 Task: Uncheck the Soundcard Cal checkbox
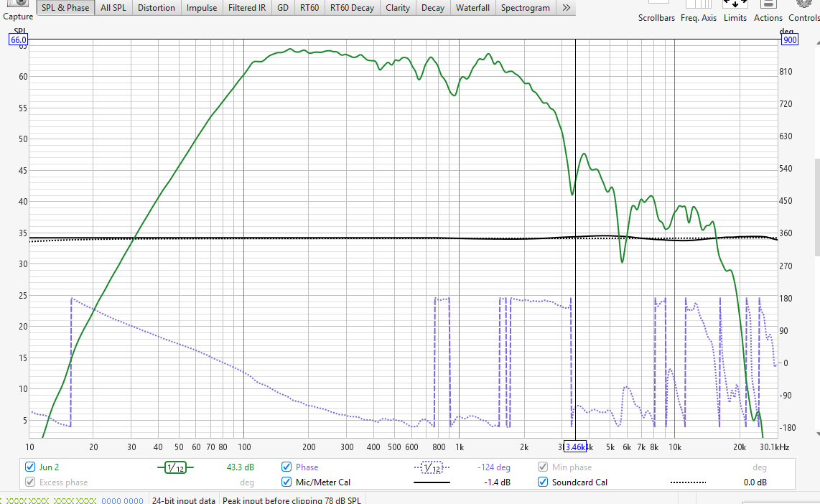point(543,482)
